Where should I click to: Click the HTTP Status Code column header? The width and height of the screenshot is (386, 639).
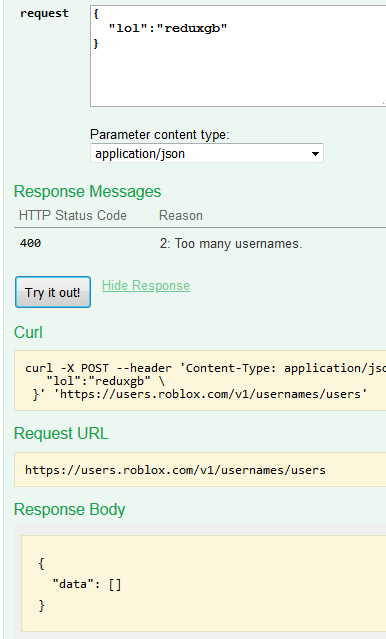[x=73, y=215]
